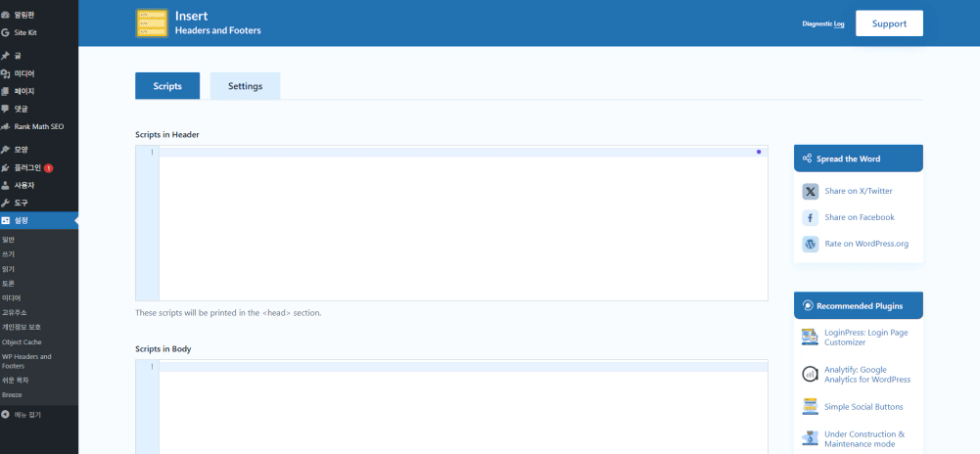Open 토론 discussion settings submenu
This screenshot has height=454, width=980.
point(8,284)
